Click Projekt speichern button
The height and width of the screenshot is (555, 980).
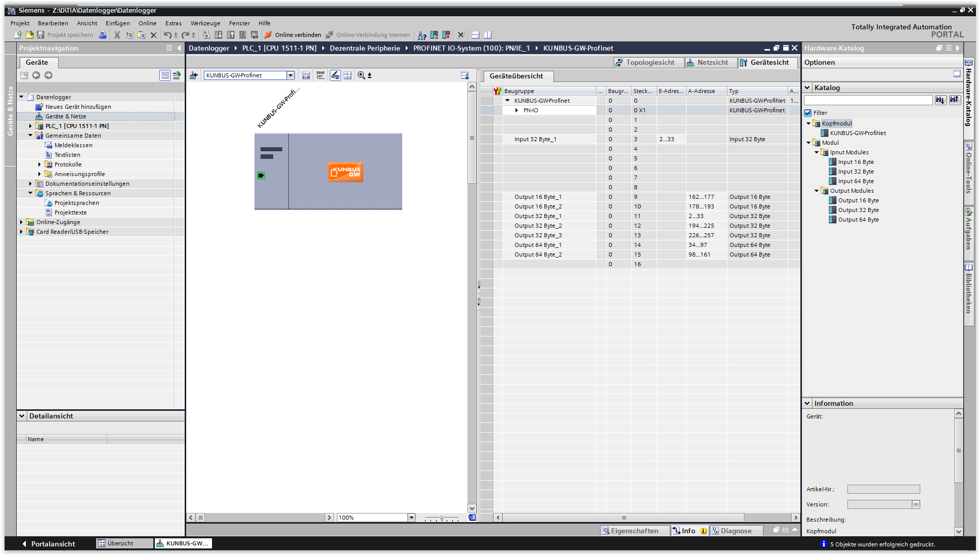(x=65, y=35)
